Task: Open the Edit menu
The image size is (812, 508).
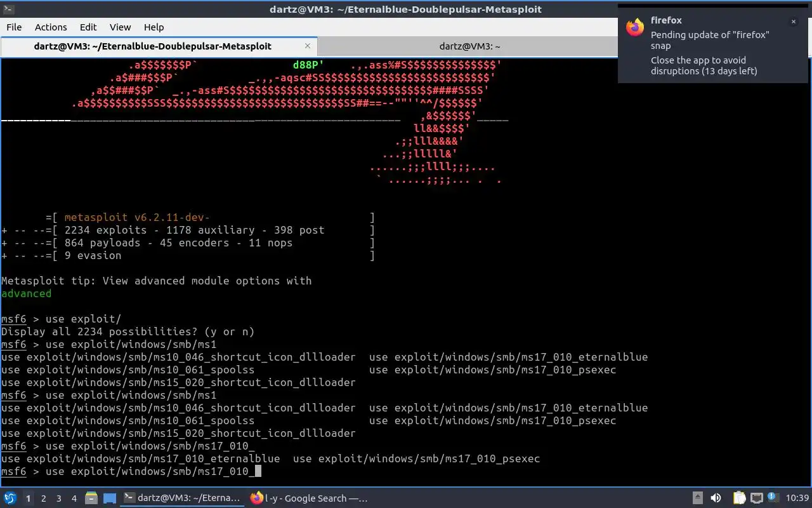Action: click(88, 27)
